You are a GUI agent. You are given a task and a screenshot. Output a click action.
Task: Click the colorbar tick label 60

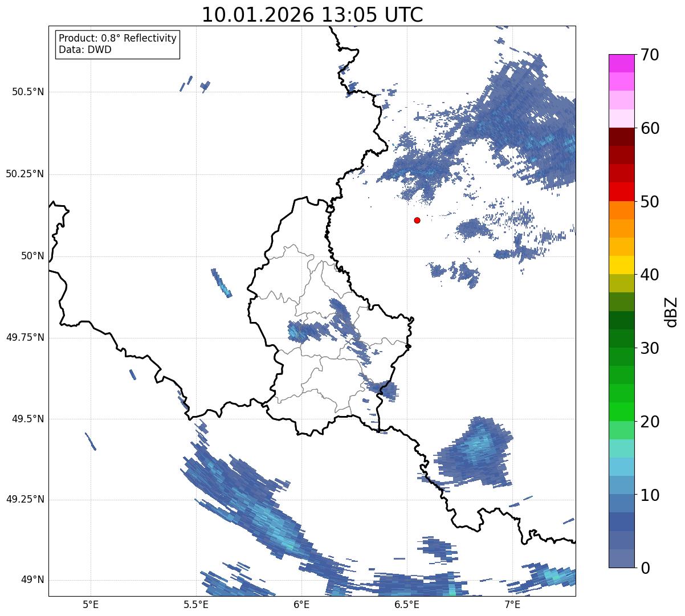click(649, 128)
